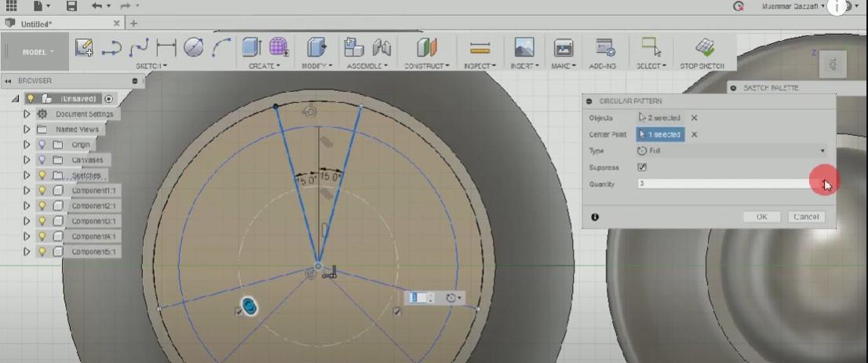The height and width of the screenshot is (363, 868).
Task: Expand the Origin folder node
Action: tap(26, 145)
